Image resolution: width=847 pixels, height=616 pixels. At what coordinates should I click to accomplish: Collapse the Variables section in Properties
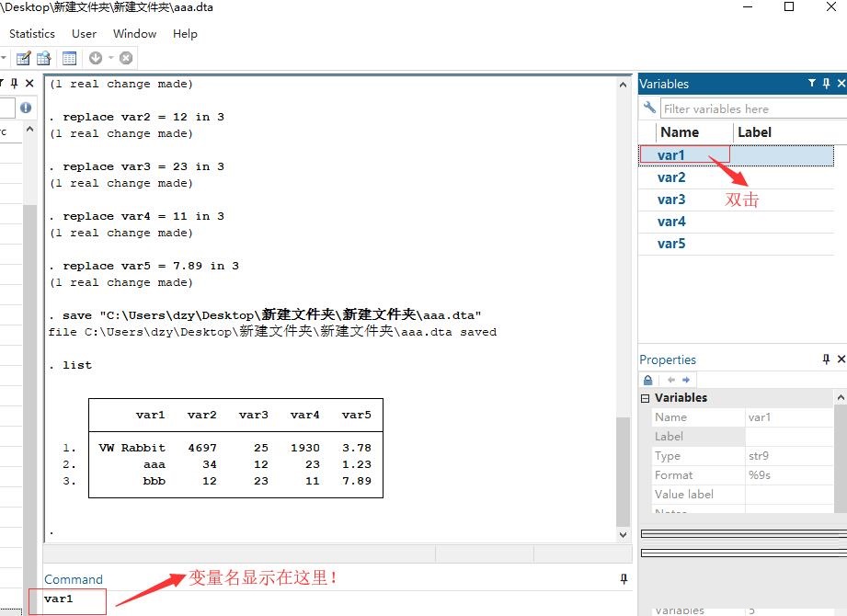645,398
